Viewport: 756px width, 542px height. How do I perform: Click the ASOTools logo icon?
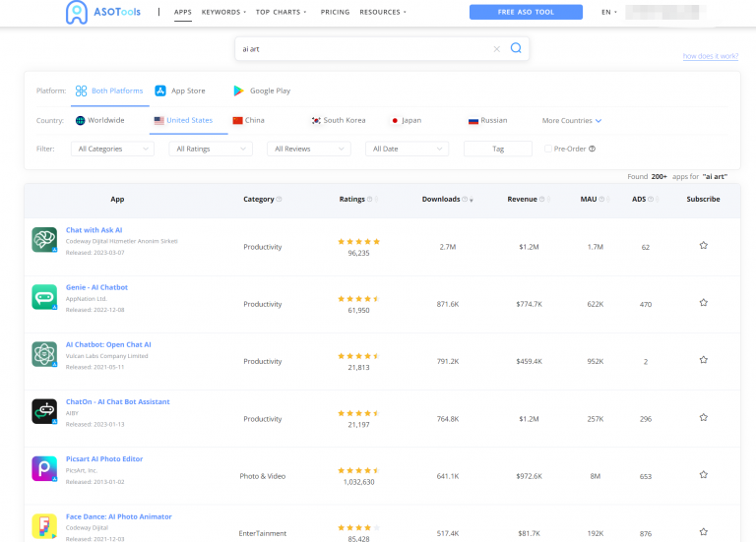pos(77,13)
